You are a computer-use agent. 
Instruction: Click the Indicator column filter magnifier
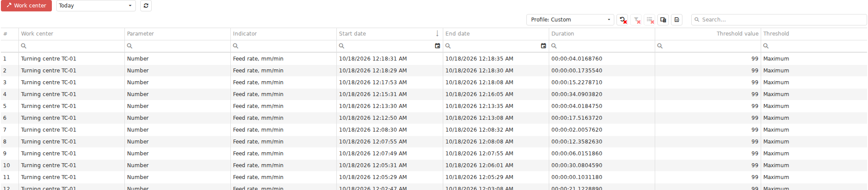(x=236, y=46)
